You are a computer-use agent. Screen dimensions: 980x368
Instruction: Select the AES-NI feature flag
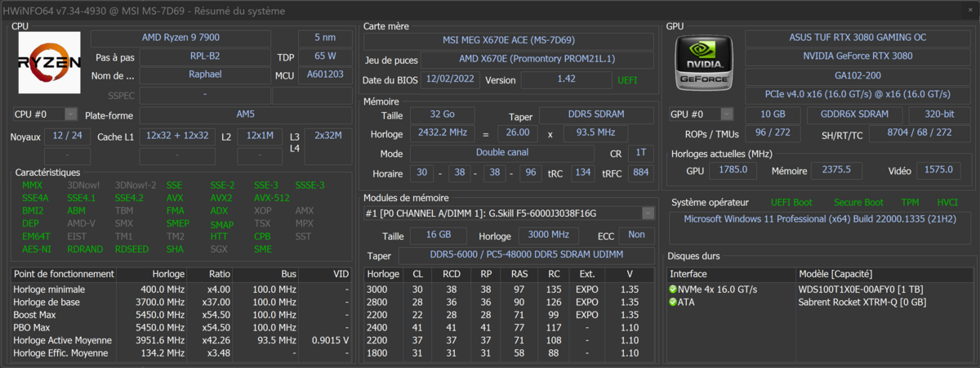pos(37,249)
